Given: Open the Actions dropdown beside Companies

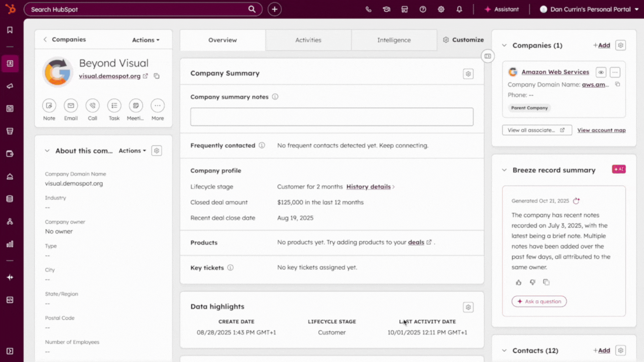Looking at the screenshot, I should [x=145, y=40].
